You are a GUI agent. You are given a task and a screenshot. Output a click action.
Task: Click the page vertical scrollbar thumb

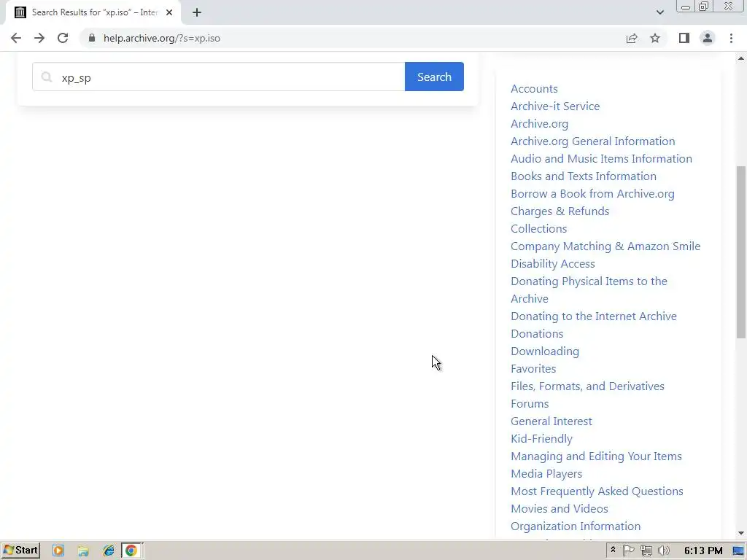[x=741, y=252]
